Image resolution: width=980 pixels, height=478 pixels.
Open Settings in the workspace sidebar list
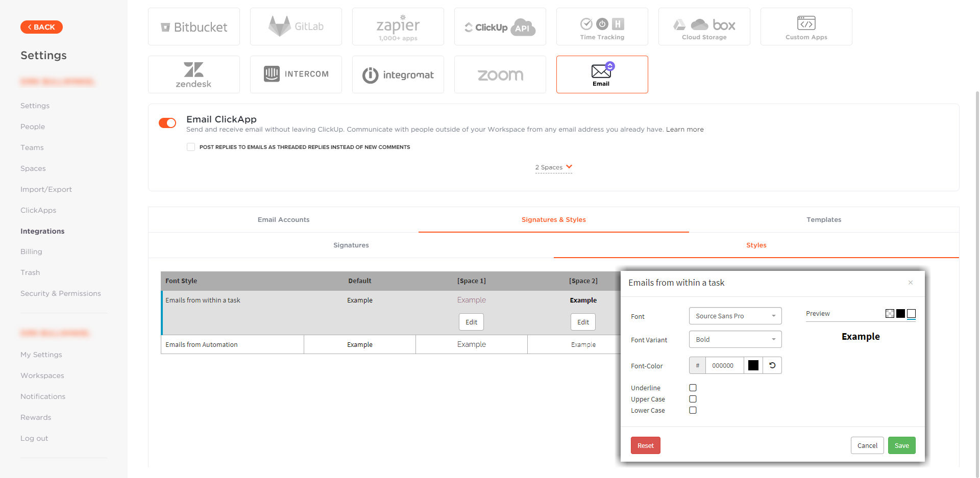pyautogui.click(x=35, y=106)
